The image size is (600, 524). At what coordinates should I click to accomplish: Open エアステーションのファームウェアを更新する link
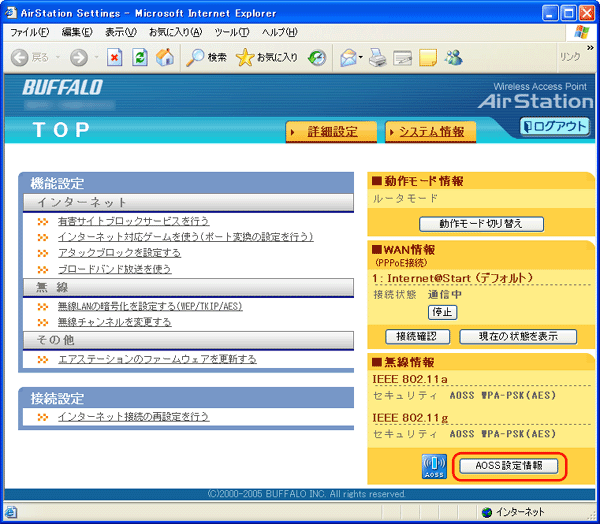coord(157,359)
